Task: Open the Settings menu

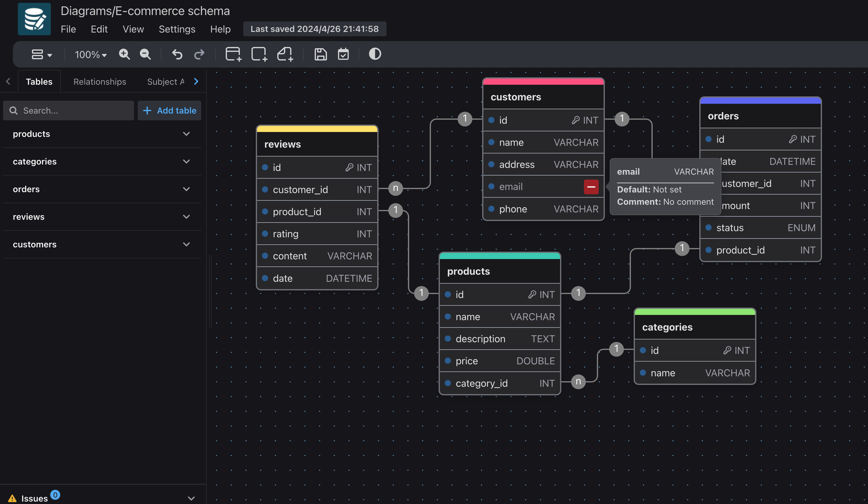Action: (x=177, y=29)
